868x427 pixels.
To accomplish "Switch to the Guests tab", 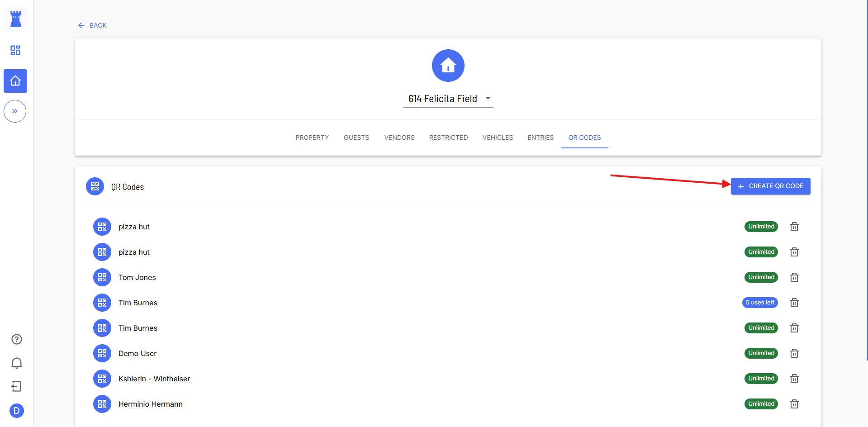I will coord(356,138).
